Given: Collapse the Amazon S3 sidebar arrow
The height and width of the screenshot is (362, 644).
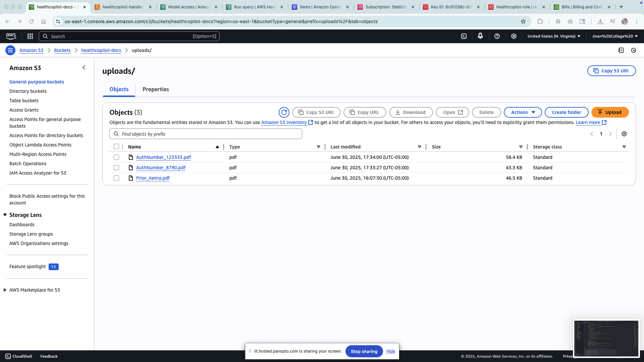Looking at the screenshot, I should point(84,68).
